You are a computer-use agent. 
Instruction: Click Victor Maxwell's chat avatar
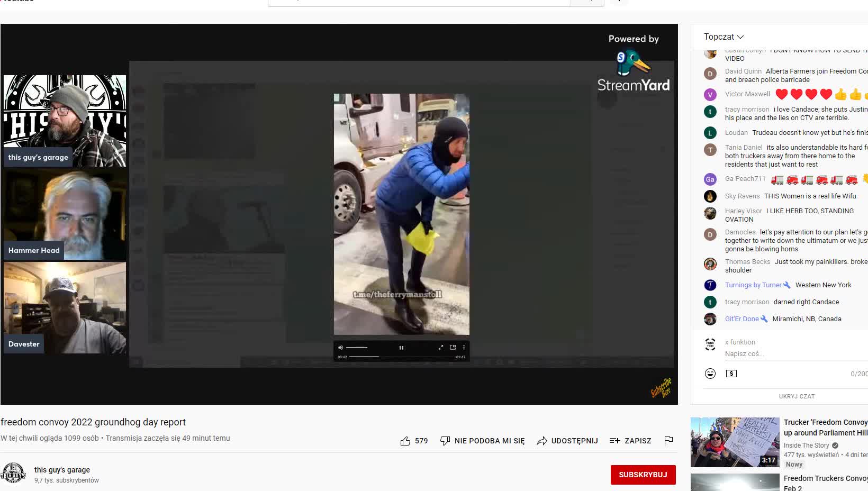click(710, 95)
